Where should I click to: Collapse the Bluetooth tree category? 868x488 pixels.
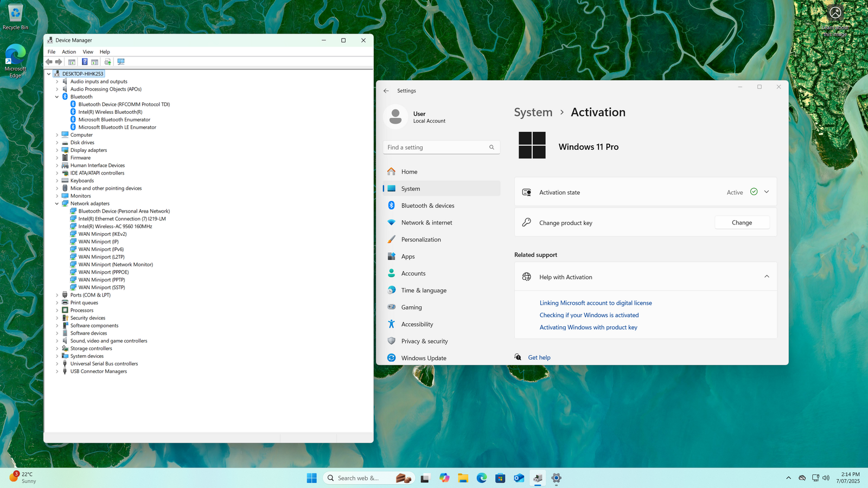tap(57, 97)
